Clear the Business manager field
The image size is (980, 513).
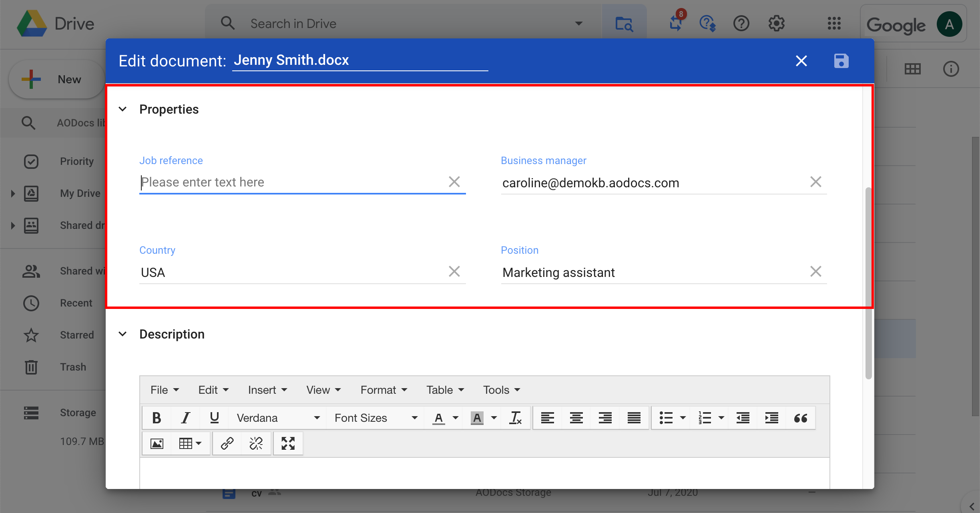815,182
